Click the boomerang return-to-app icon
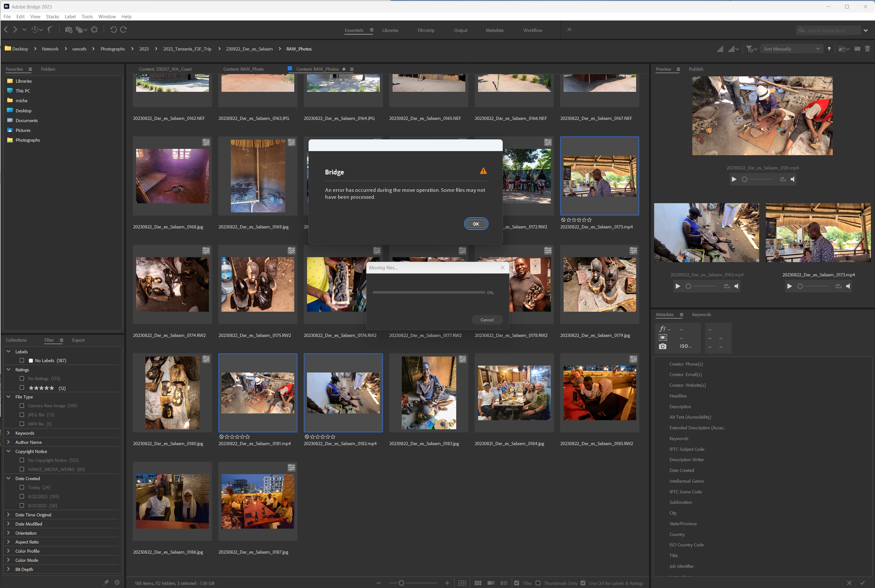The width and height of the screenshot is (875, 588). 50,30
